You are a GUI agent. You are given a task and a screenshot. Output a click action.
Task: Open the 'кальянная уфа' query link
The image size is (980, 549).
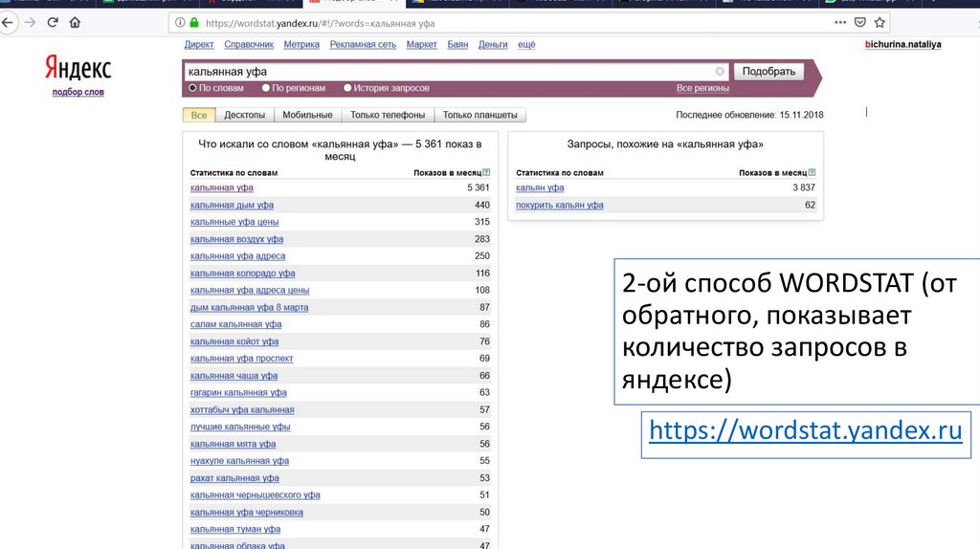coord(222,187)
